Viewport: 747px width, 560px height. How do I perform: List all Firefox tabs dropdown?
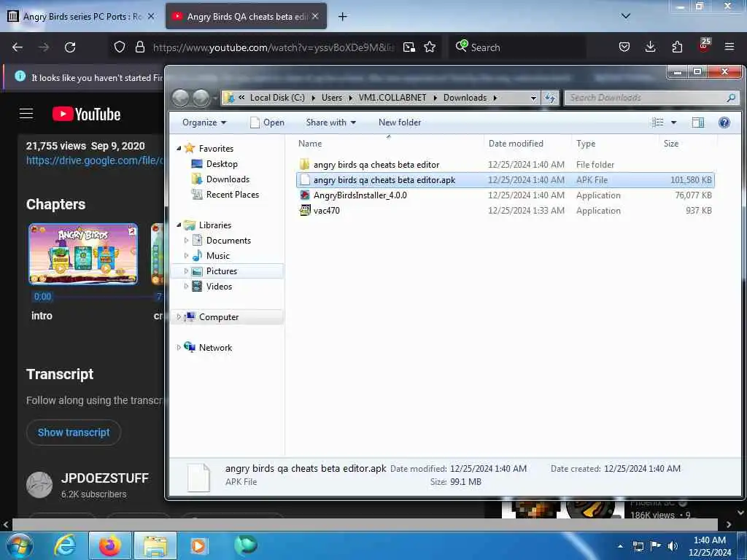(x=625, y=16)
